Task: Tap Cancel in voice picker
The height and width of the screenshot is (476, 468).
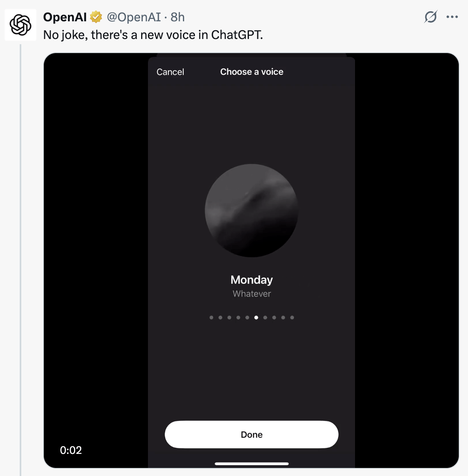Action: tap(170, 72)
